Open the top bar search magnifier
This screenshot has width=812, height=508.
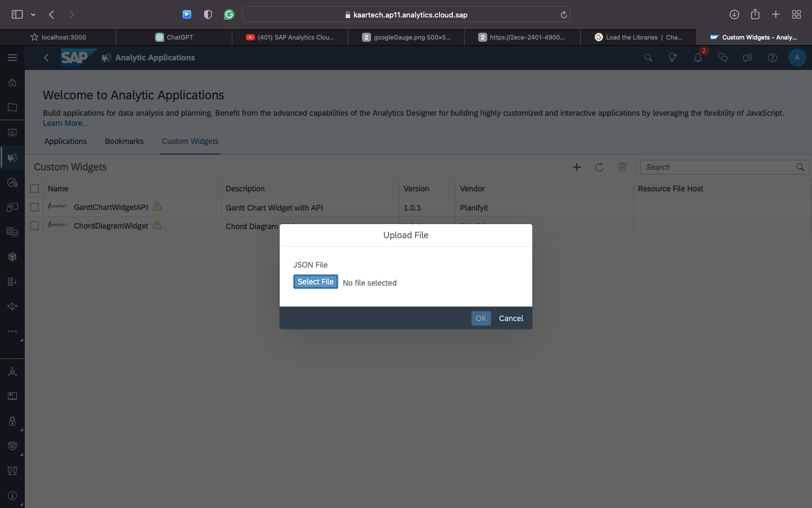648,58
